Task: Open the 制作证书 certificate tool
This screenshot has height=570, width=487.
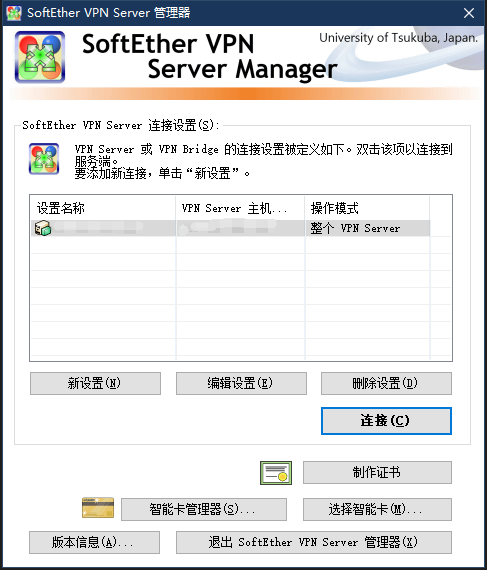Action: click(377, 473)
